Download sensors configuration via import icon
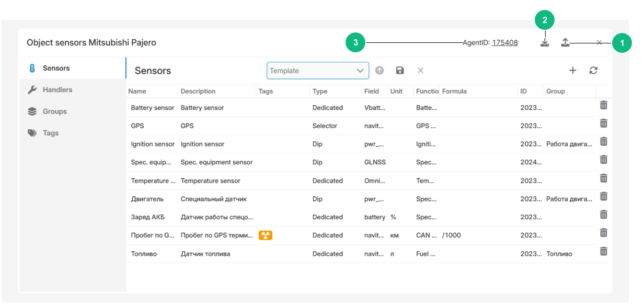This screenshot has width=644, height=304. (x=545, y=42)
